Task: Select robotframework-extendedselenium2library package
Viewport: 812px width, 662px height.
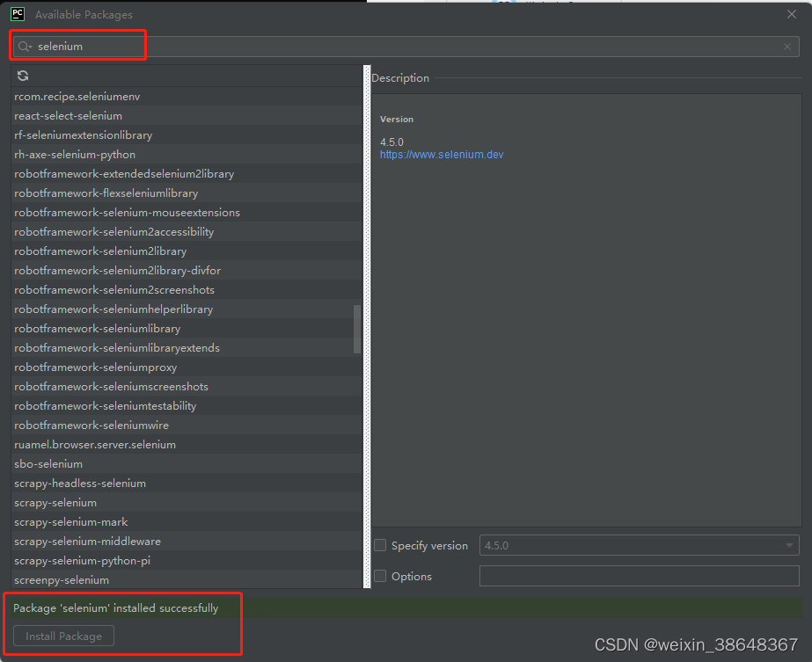Action: pyautogui.click(x=187, y=174)
